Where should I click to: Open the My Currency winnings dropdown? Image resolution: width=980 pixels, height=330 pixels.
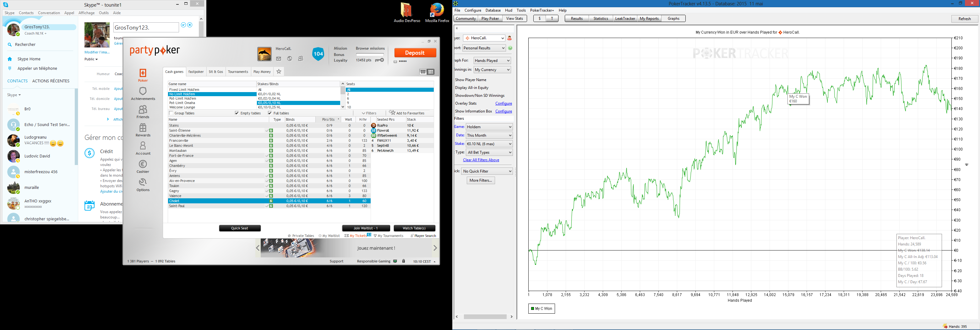(x=492, y=70)
